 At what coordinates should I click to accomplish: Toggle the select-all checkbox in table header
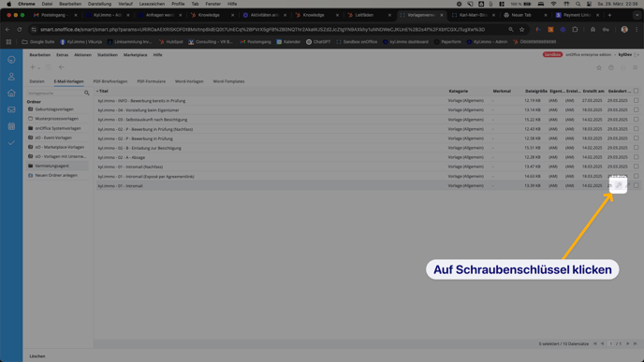click(637, 91)
